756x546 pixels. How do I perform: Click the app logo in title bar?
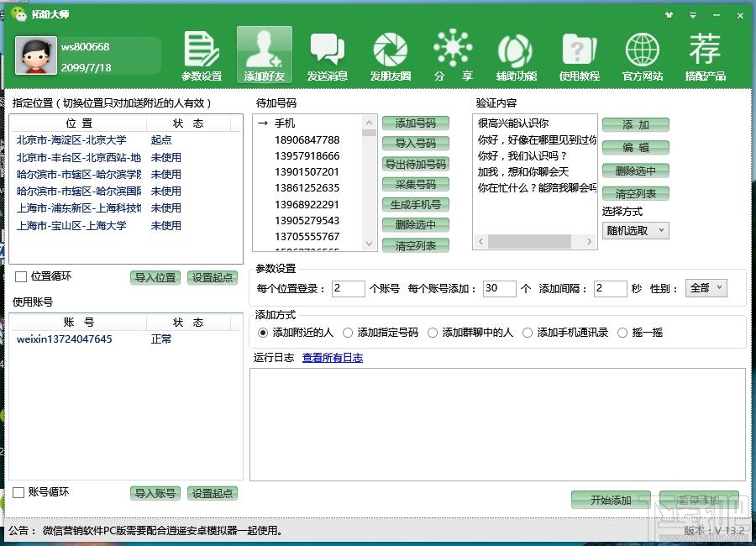point(19,14)
